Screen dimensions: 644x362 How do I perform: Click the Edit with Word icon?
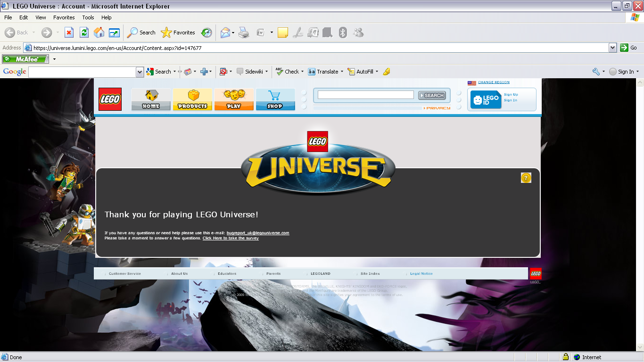[x=261, y=33]
